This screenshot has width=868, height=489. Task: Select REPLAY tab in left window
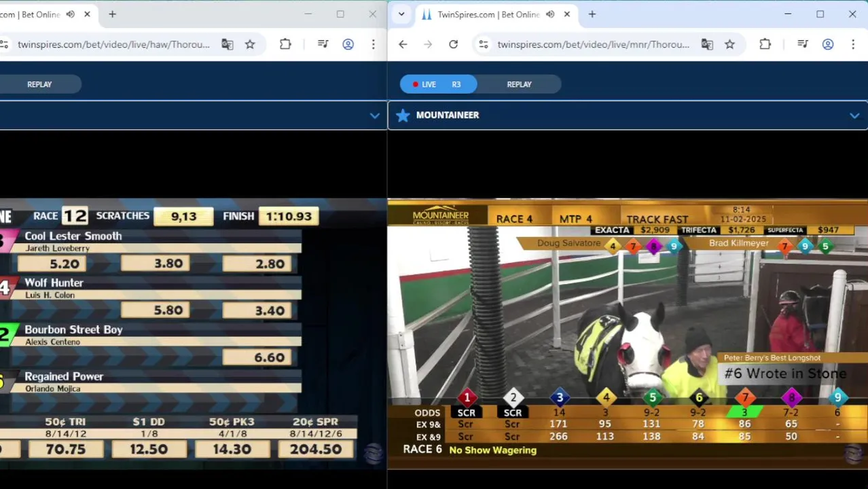coord(39,84)
